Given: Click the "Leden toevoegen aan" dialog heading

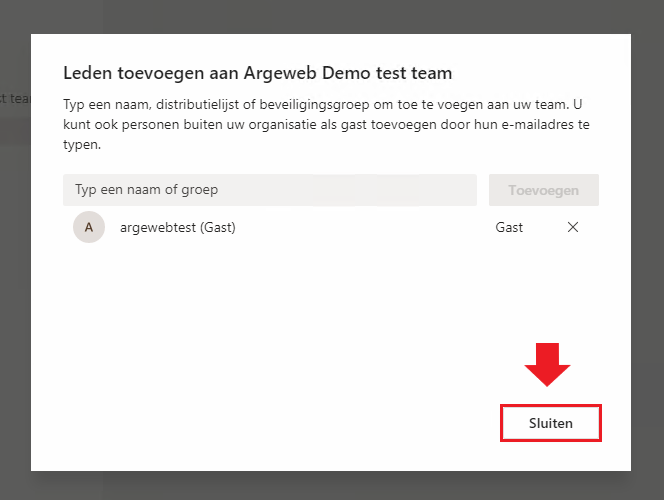Looking at the screenshot, I should click(150, 73).
